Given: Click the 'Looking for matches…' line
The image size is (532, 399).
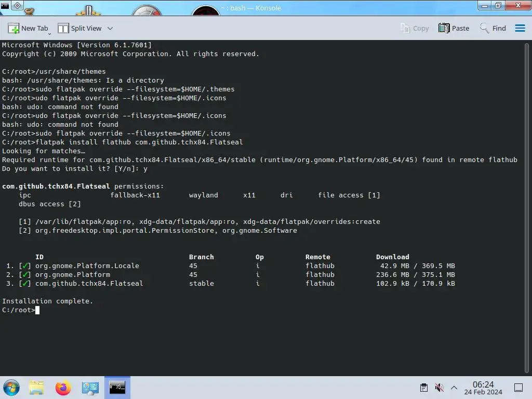Looking at the screenshot, I should 44,151.
